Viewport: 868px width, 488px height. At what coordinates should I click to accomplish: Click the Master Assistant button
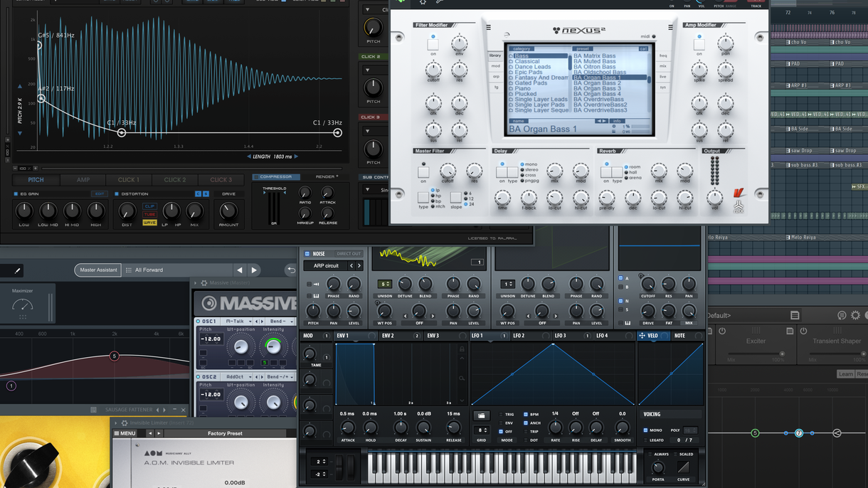[x=98, y=270]
